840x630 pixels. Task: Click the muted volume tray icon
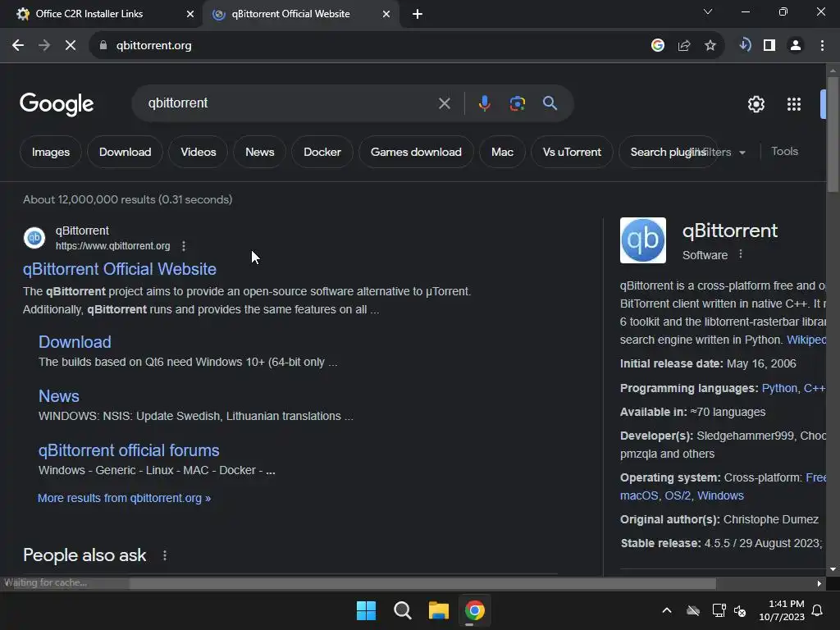(741, 610)
